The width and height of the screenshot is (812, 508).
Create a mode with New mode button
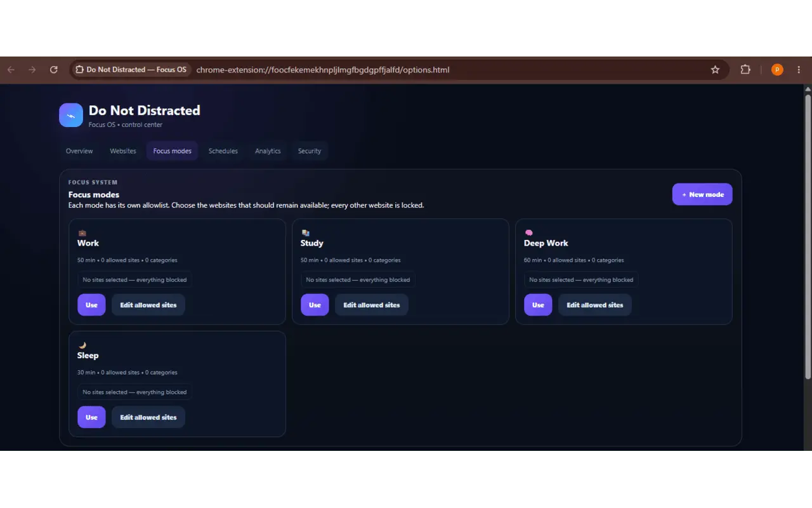[702, 194]
